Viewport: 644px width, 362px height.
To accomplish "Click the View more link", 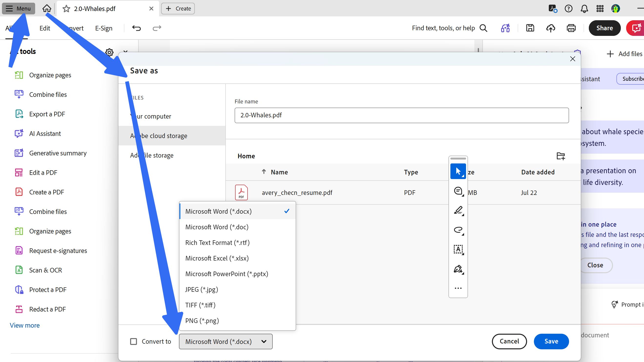I will 24,325.
